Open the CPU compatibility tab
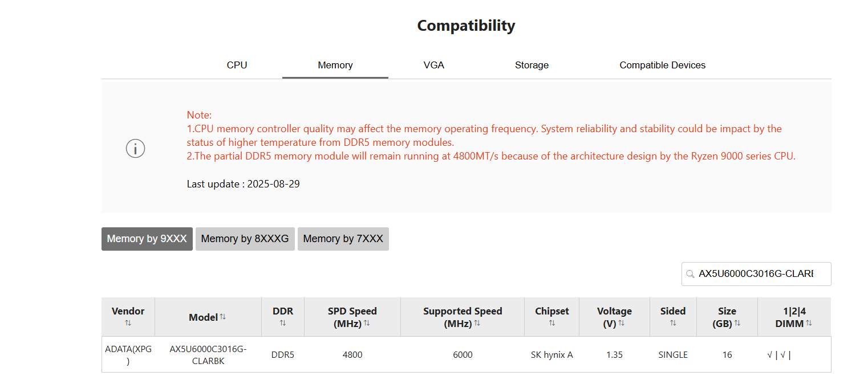The width and height of the screenshot is (868, 380). pyautogui.click(x=237, y=65)
